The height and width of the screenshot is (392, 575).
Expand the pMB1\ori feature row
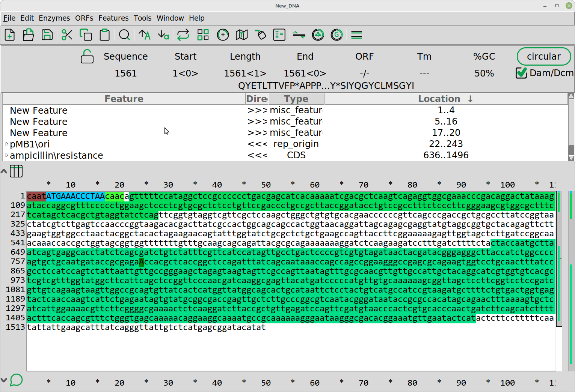[x=6, y=144]
